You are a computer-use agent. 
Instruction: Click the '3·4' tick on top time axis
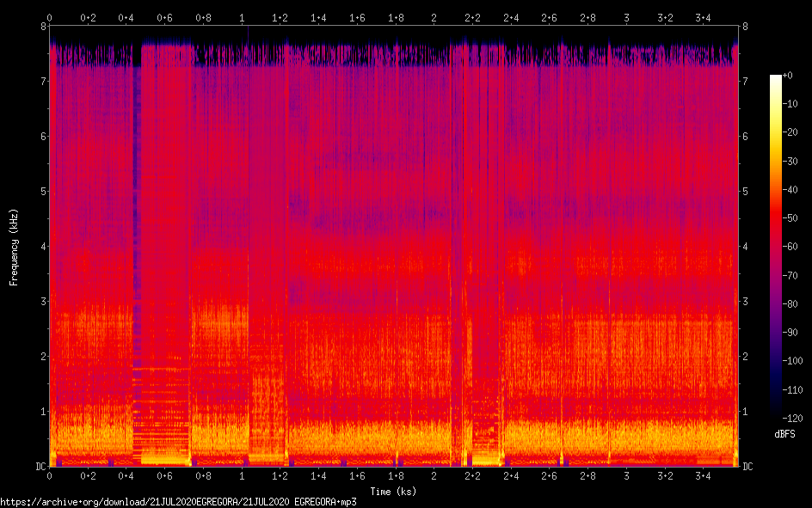[704, 18]
